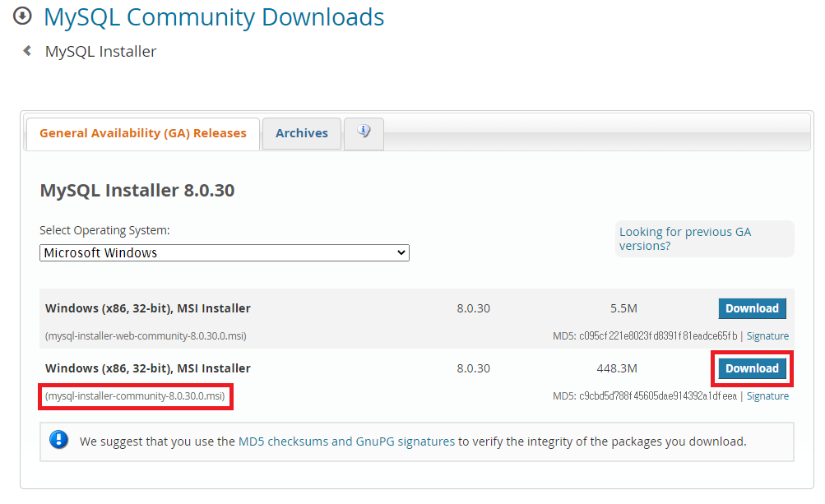Open the information icon tab
Screen dimensions: 825x504
(x=364, y=134)
